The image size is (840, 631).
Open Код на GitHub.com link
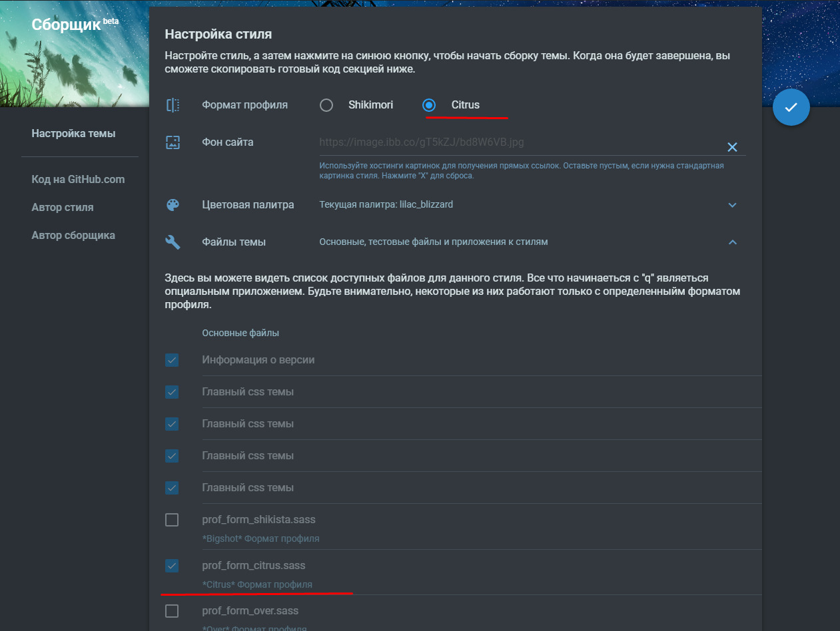(78, 180)
